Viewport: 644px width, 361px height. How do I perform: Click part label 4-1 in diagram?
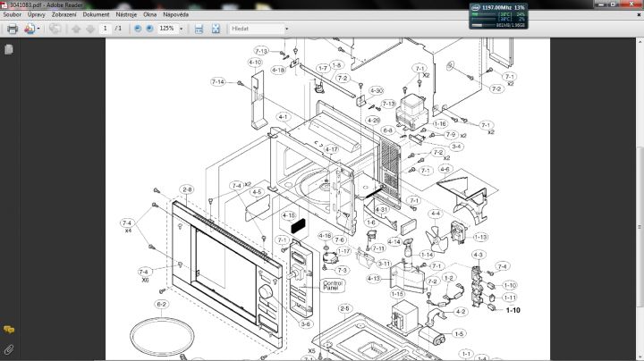pyautogui.click(x=284, y=117)
